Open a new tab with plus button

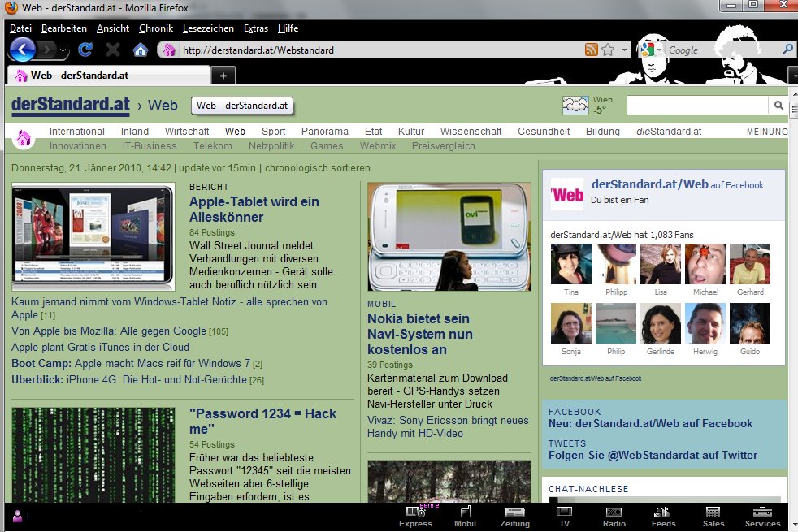click(223, 76)
